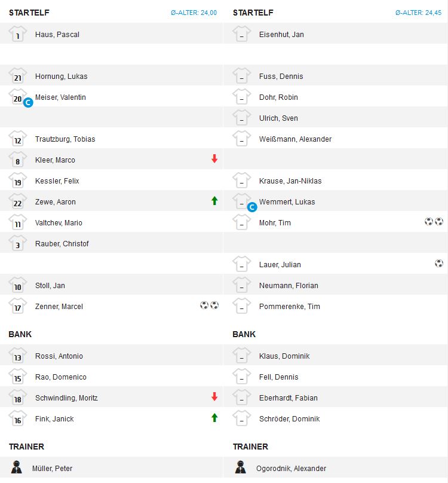The height and width of the screenshot is (483, 448).
Task: Click green arrow for Fink, Janick
Action: (214, 418)
